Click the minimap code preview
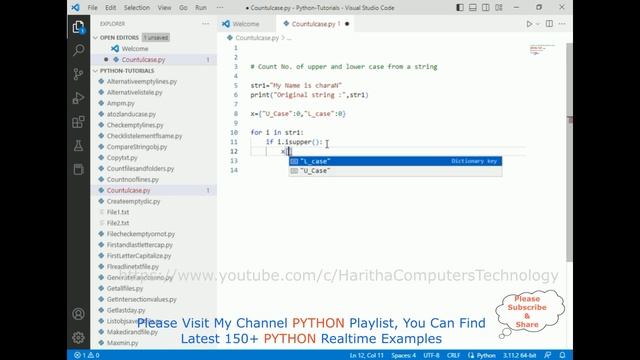The height and width of the screenshot is (360, 640). (542, 49)
